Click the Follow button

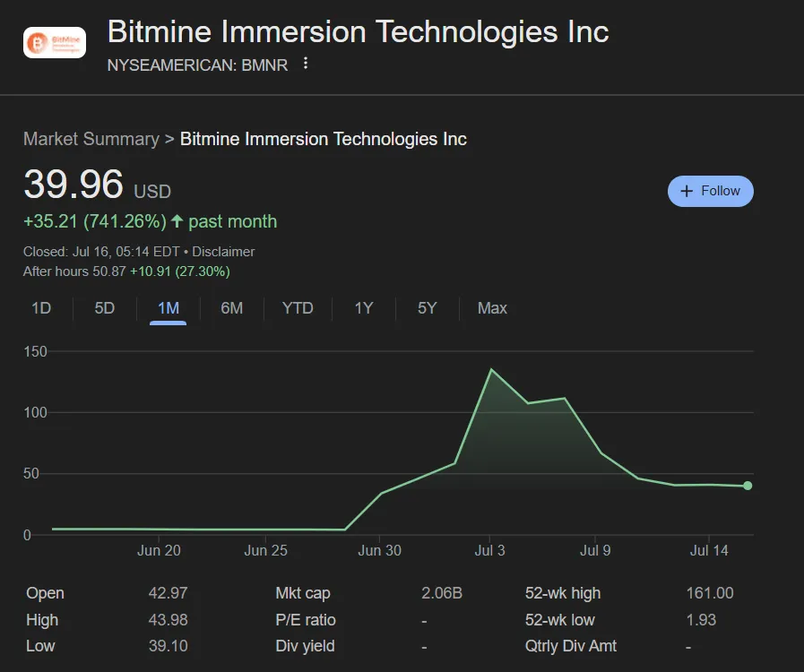[x=710, y=191]
